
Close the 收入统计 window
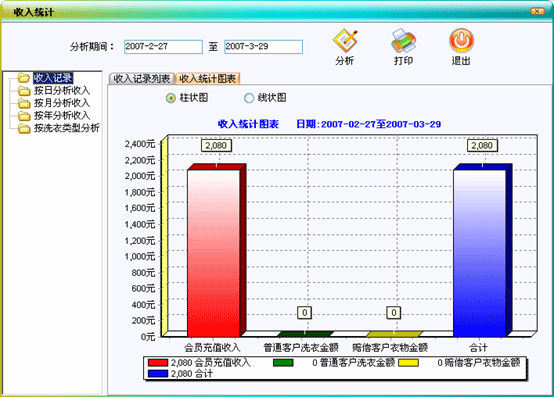537,11
